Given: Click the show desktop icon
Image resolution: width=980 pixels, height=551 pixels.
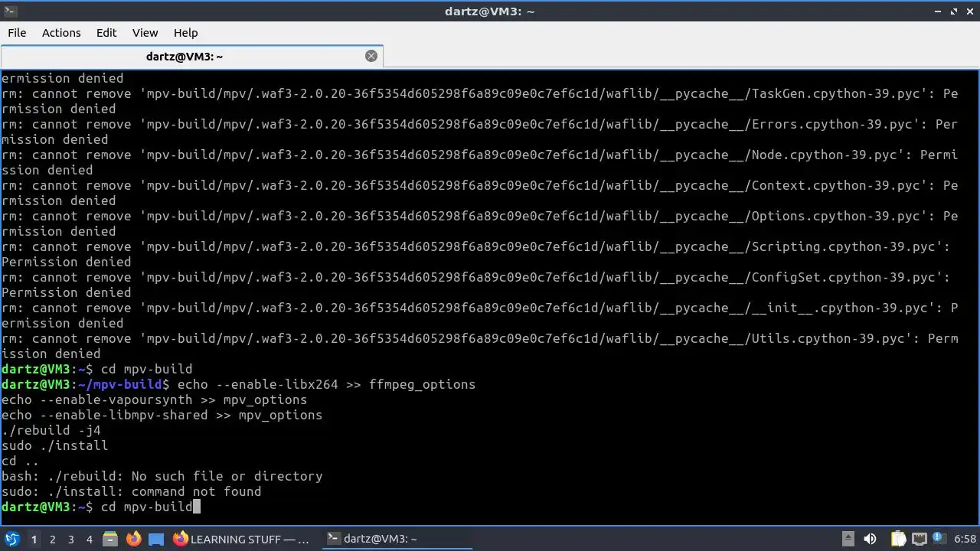Looking at the screenshot, I should pyautogui.click(x=156, y=539).
